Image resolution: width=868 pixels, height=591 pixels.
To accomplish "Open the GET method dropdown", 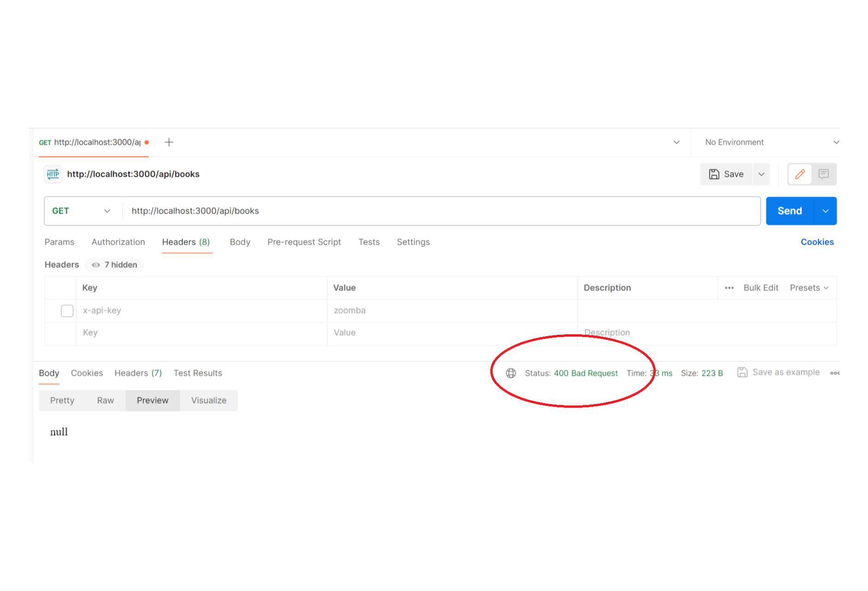I will click(x=82, y=211).
